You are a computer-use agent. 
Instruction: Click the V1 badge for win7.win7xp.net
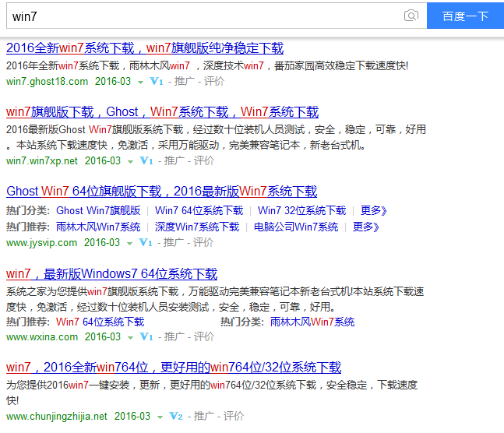(146, 160)
